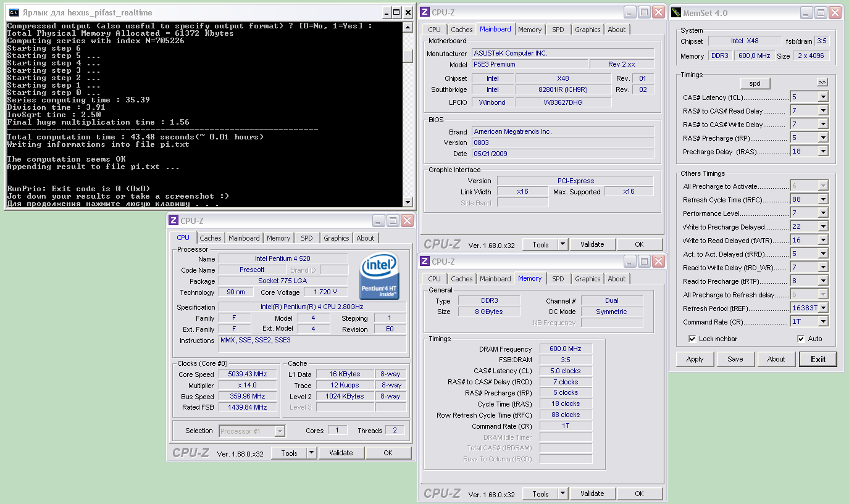The image size is (849, 504).
Task: Click Apply button in MemSet
Action: click(695, 359)
